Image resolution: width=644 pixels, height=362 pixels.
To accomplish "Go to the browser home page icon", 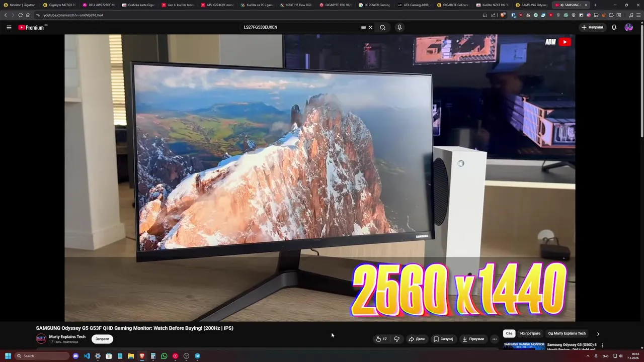I will [28, 15].
